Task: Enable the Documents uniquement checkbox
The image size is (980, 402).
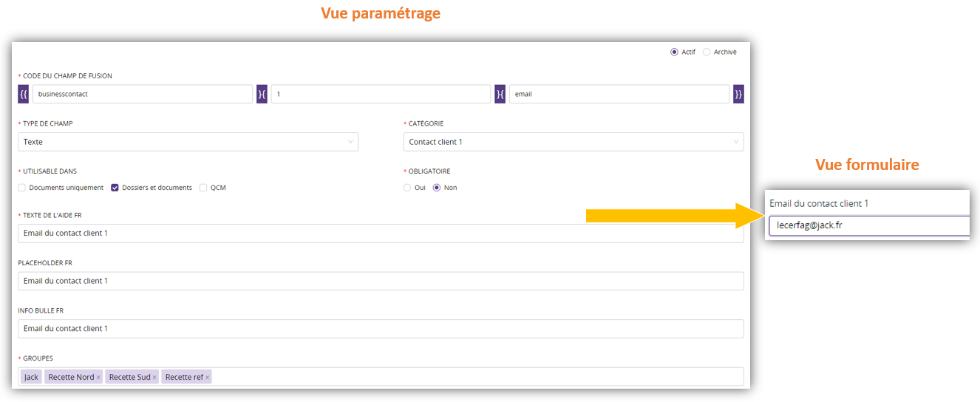Action: pyautogui.click(x=22, y=188)
